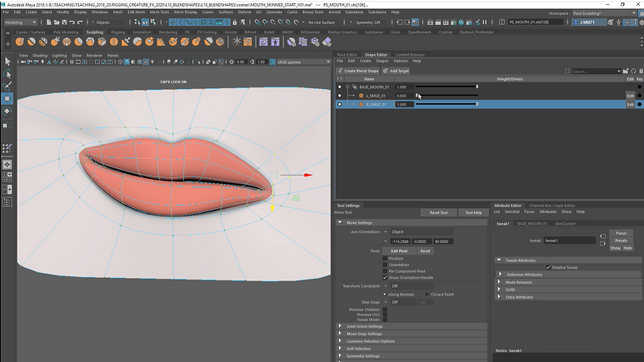Open Blend Shape editor shelf icon
The width and height of the screenshot is (644, 362).
tap(263, 42)
